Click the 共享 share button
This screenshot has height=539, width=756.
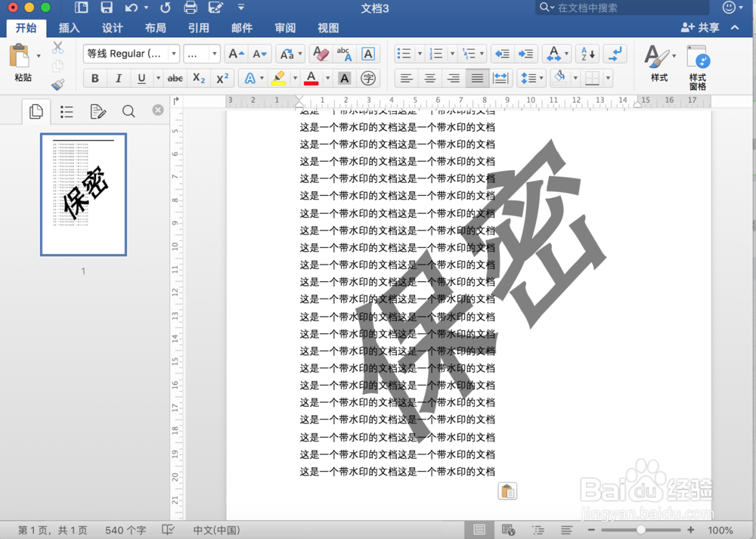click(x=700, y=27)
